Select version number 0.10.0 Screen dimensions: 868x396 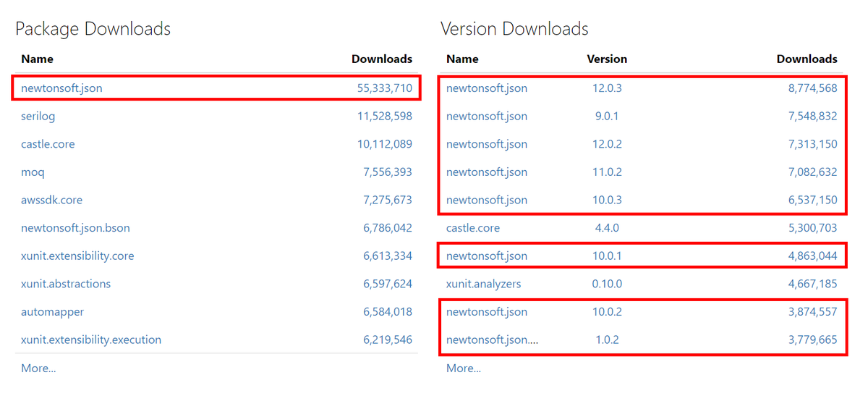[x=607, y=284]
